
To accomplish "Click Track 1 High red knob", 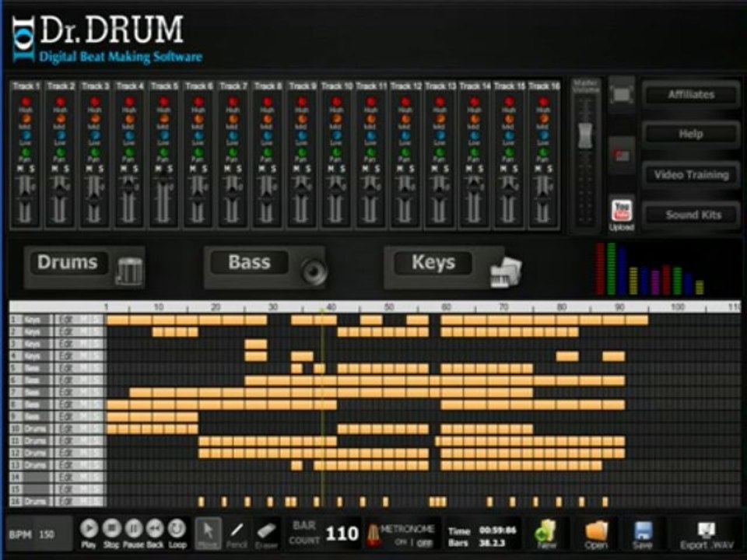I will tap(26, 101).
